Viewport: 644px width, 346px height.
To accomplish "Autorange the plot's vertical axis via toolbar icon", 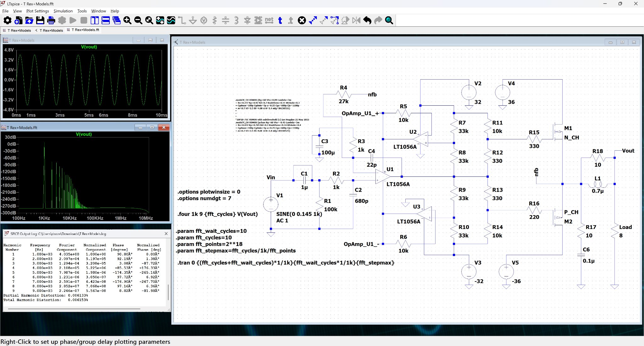I will pyautogui.click(x=160, y=20).
